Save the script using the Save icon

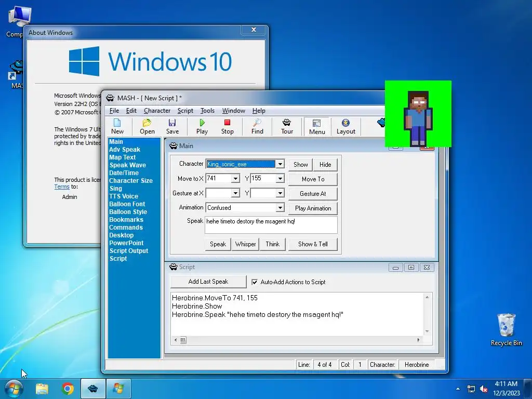tap(172, 127)
